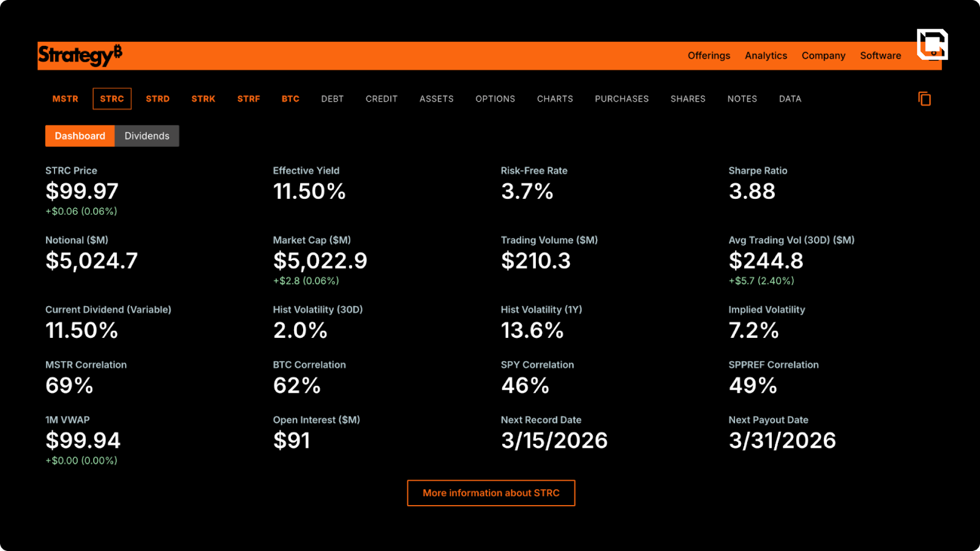Open the DATA tab
Viewport: 980px width, 551px height.
point(790,99)
